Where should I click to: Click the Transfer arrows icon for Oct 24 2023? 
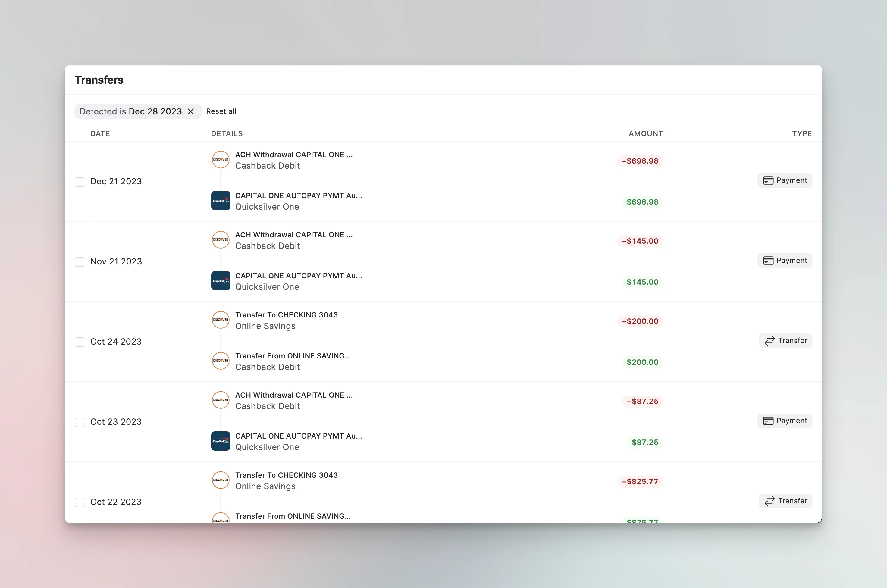[769, 340]
